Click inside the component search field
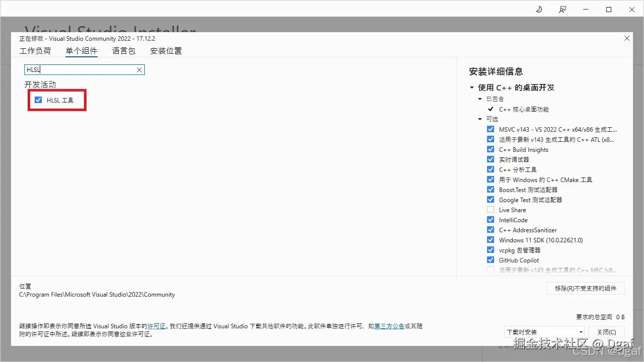The image size is (644, 362). tap(80, 69)
